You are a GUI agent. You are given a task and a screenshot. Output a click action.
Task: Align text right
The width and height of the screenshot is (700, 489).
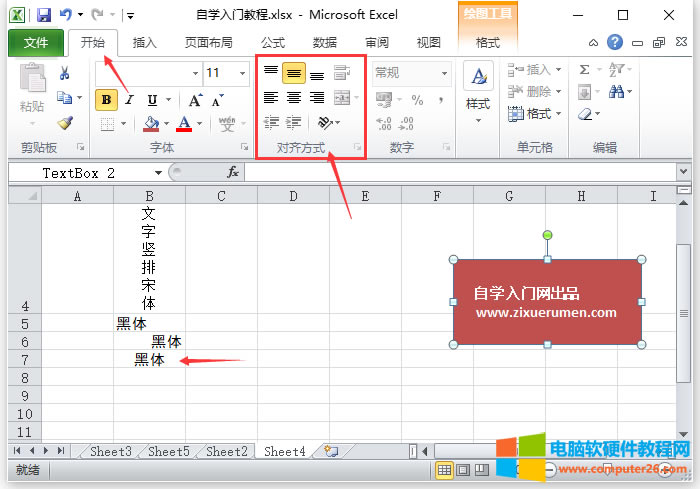coord(317,97)
